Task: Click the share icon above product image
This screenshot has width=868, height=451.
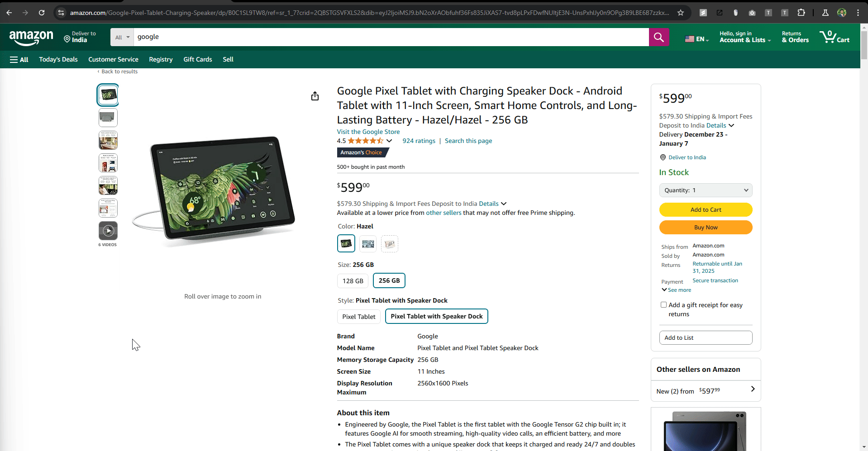Action: coord(315,96)
